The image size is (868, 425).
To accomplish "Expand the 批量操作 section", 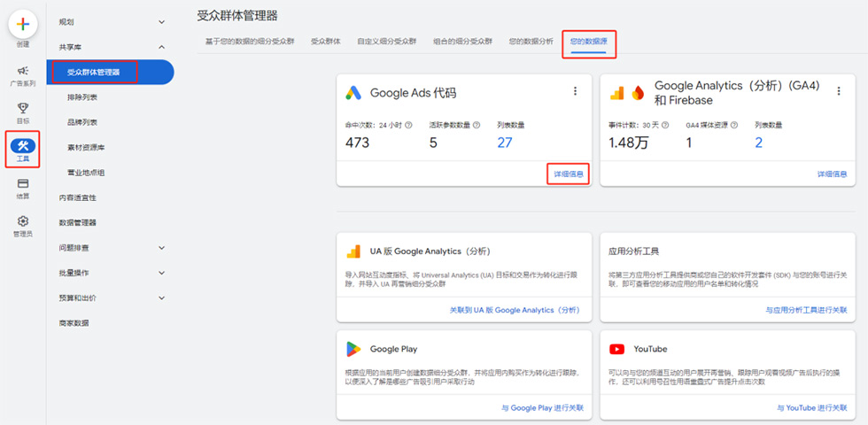I will pyautogui.click(x=161, y=273).
